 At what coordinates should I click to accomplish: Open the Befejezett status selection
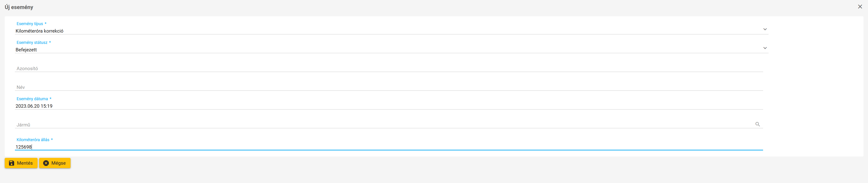coord(26,50)
